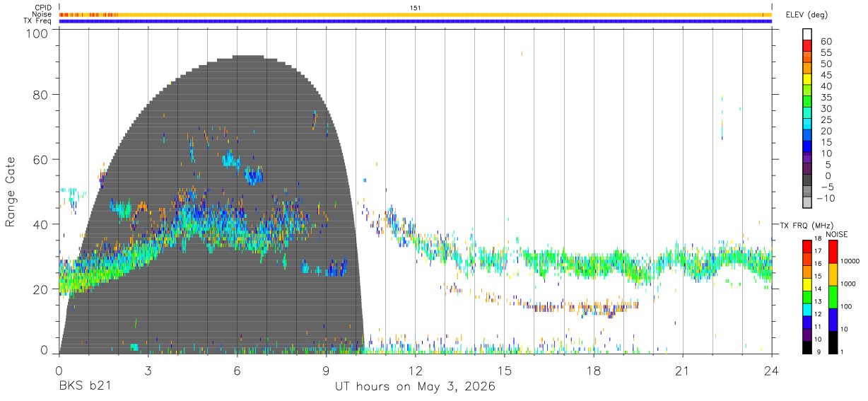Click the 24 hour tick on UT axis
Image resolution: width=868 pixels, height=401 pixels.
pos(771,371)
